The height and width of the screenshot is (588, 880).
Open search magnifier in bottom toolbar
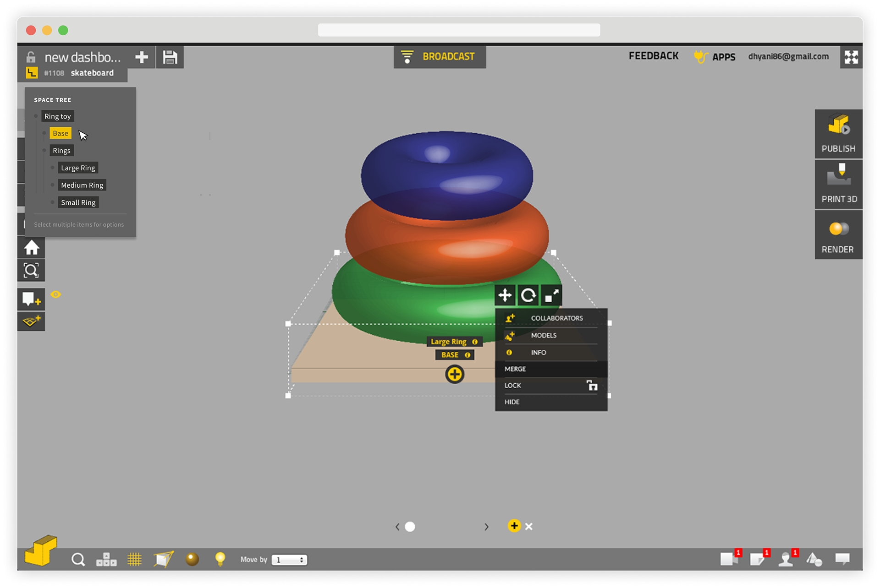pyautogui.click(x=78, y=560)
